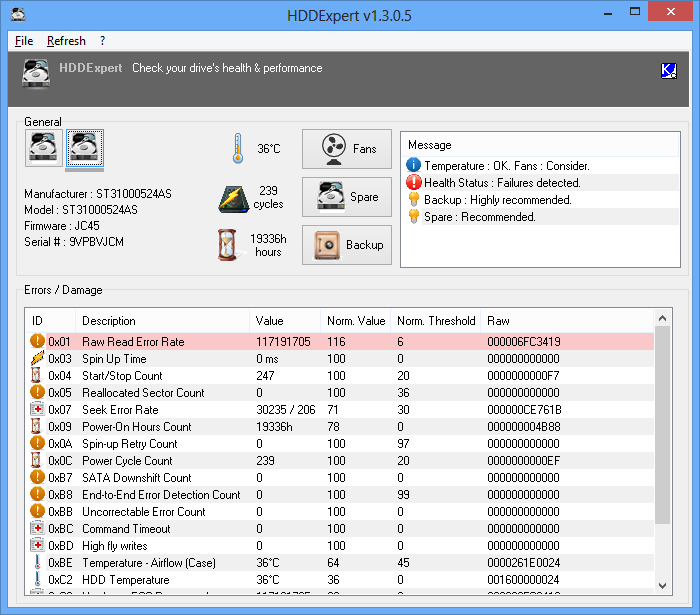
Task: Click the blue K logo icon in banner
Action: (x=668, y=71)
